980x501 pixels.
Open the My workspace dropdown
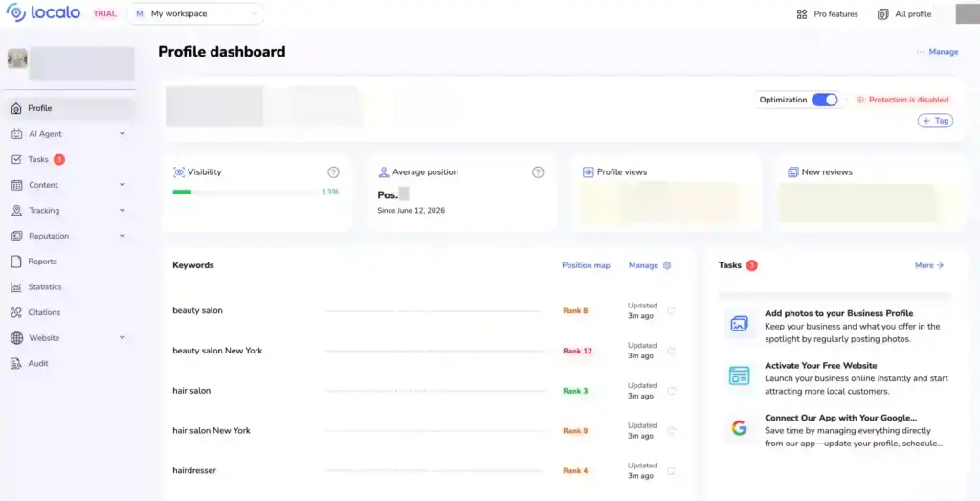[x=195, y=13]
